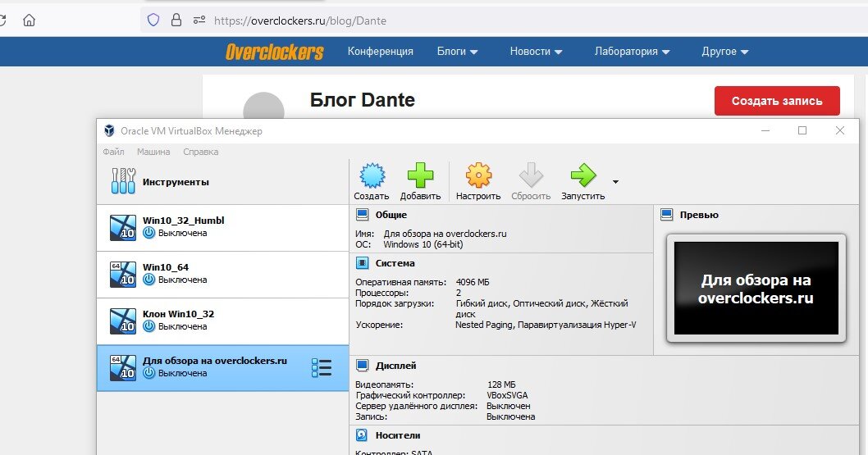The width and height of the screenshot is (868, 455).
Task: Click the Клон Win10_32 machine OS icon
Action: (x=123, y=321)
